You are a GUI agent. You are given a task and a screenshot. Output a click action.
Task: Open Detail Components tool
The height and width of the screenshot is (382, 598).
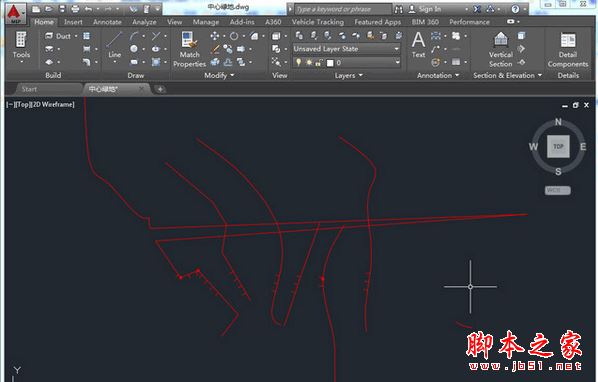(x=567, y=50)
